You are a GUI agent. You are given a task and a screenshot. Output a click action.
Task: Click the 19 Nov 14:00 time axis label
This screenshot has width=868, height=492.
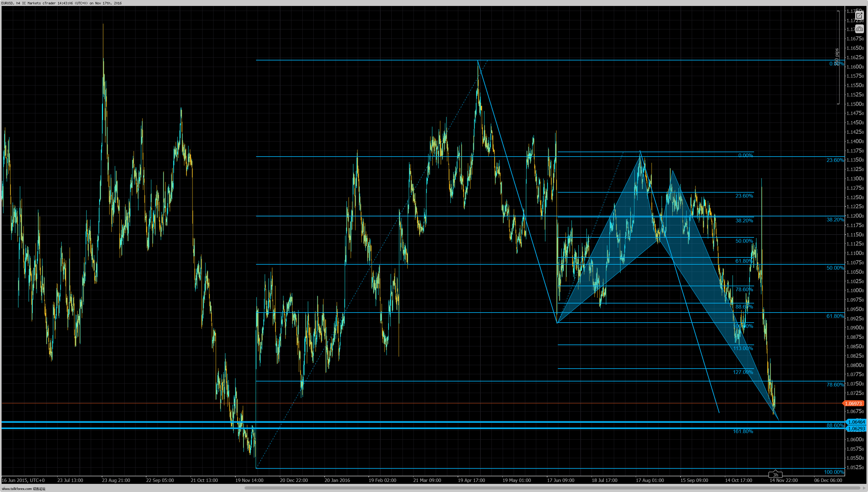click(249, 480)
